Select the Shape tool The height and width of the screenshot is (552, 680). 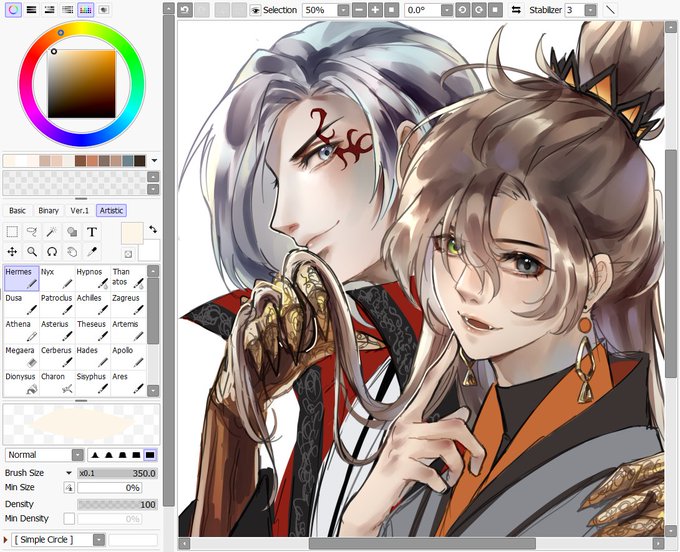pyautogui.click(x=72, y=232)
